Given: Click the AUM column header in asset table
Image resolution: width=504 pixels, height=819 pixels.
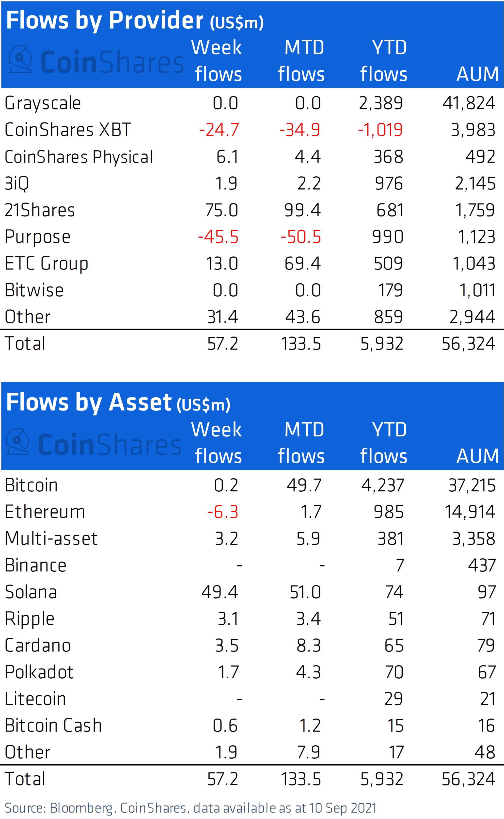Looking at the screenshot, I should pyautogui.click(x=477, y=456).
